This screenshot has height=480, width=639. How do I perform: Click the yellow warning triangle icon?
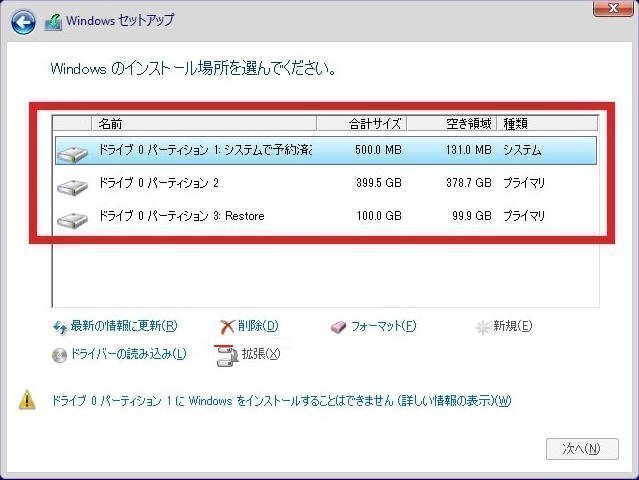27,400
